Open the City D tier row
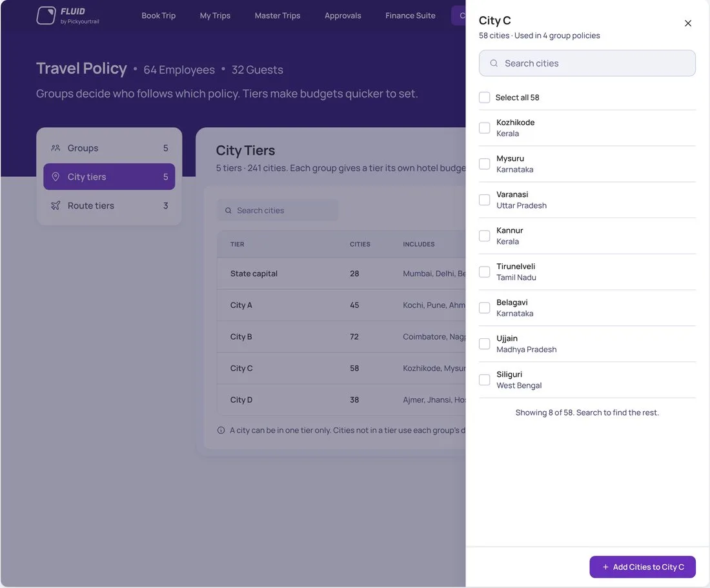The width and height of the screenshot is (710, 588). pyautogui.click(x=341, y=400)
